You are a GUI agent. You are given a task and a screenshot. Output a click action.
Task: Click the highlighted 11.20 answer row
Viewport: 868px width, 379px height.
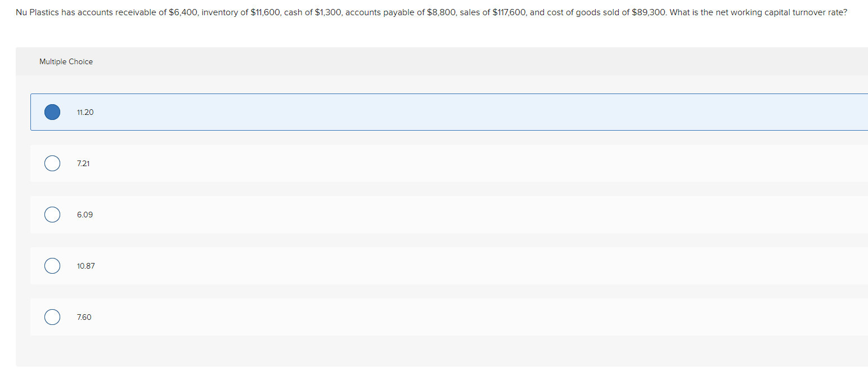coord(338,112)
